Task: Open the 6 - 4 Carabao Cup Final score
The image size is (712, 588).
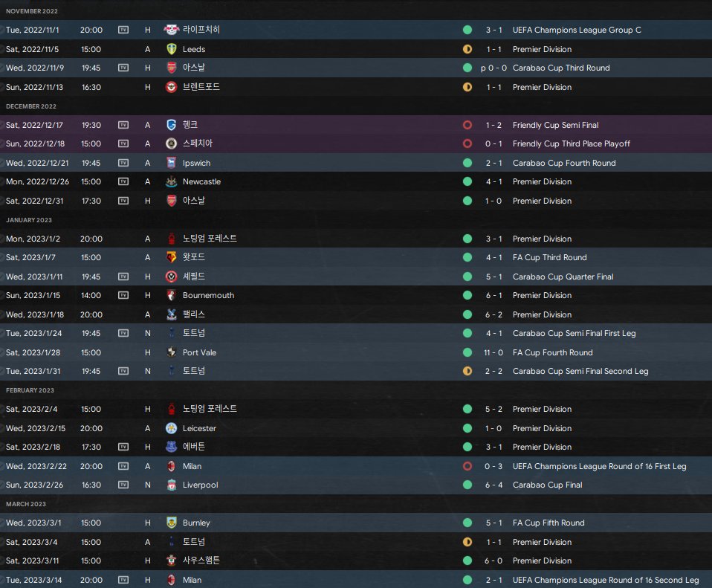Action: click(493, 485)
